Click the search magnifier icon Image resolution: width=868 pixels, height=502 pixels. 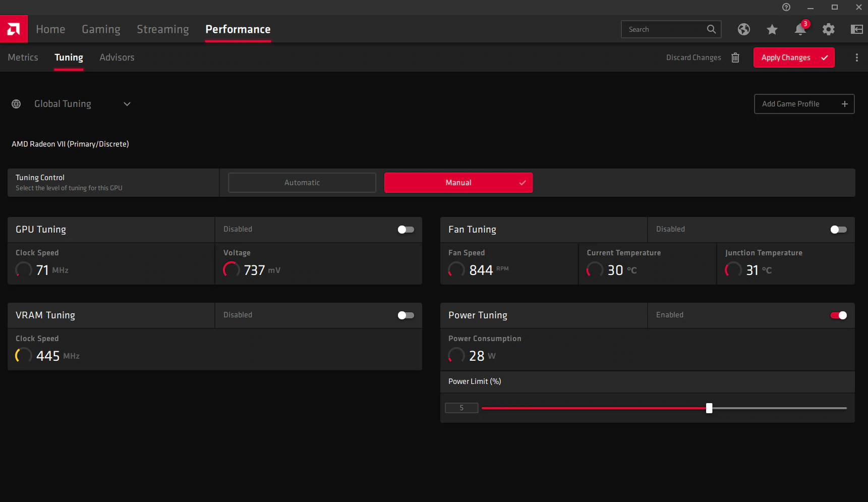(711, 29)
